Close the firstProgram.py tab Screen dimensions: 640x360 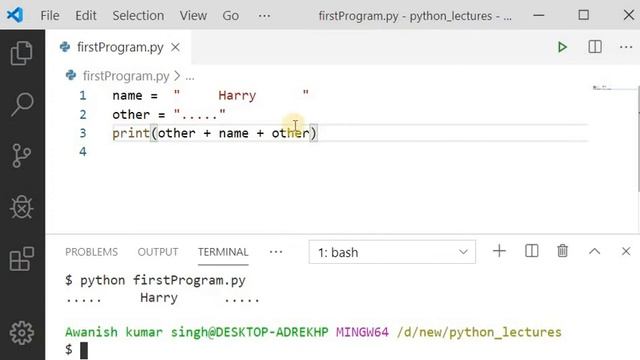176,47
